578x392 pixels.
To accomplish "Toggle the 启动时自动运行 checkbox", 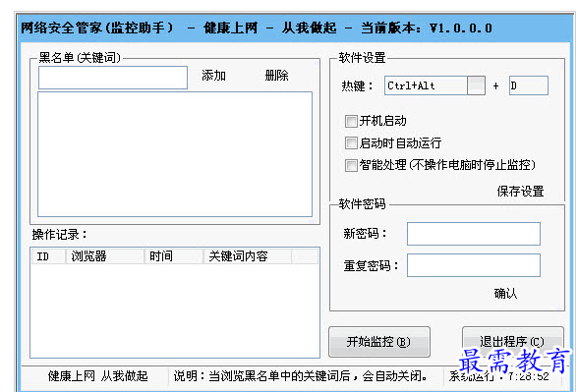I will 351,143.
